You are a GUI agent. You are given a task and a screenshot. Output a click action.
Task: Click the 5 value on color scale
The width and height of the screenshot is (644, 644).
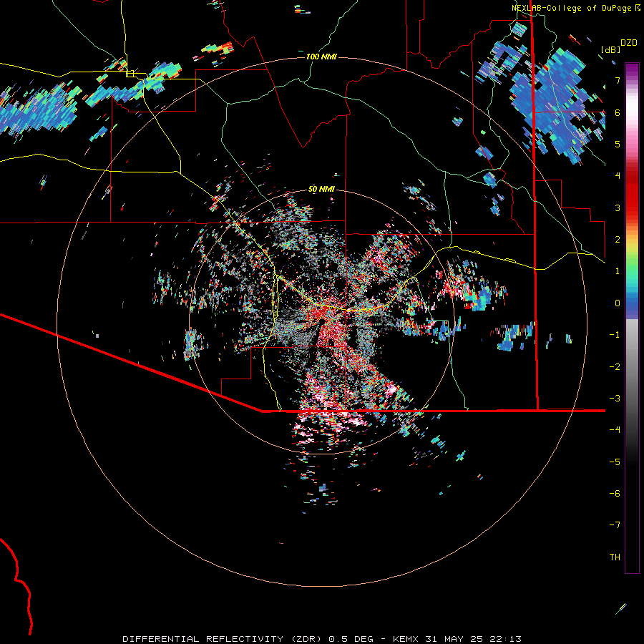[x=618, y=144]
